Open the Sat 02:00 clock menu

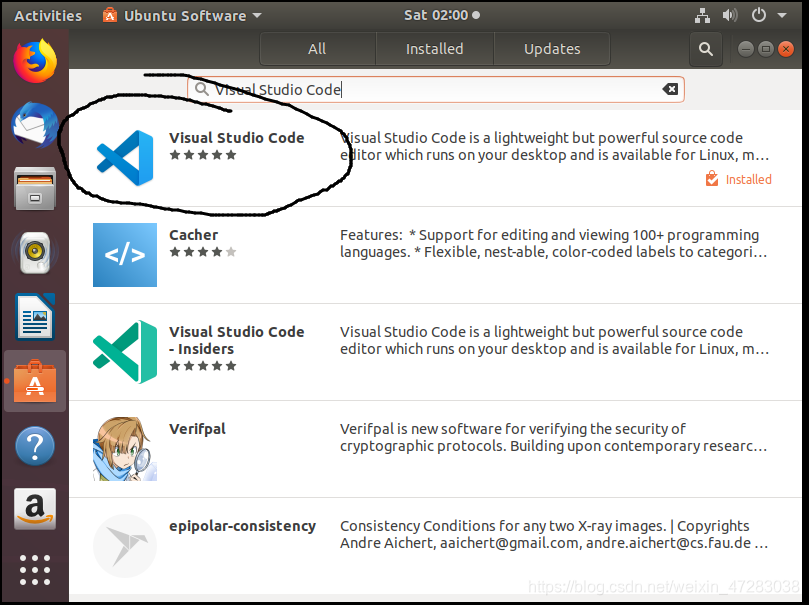442,15
